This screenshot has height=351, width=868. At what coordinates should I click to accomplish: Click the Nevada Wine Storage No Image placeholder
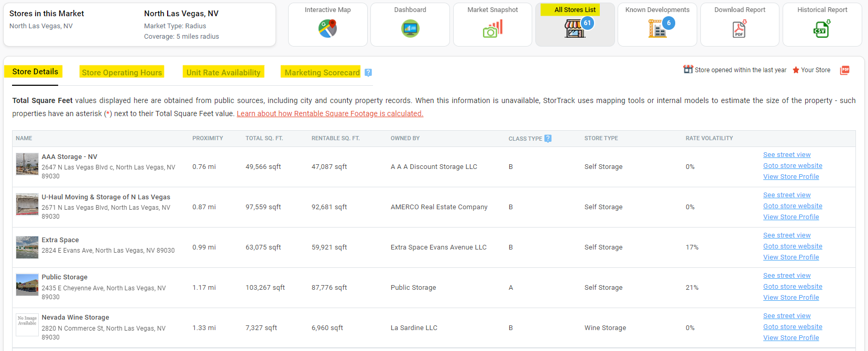click(27, 325)
